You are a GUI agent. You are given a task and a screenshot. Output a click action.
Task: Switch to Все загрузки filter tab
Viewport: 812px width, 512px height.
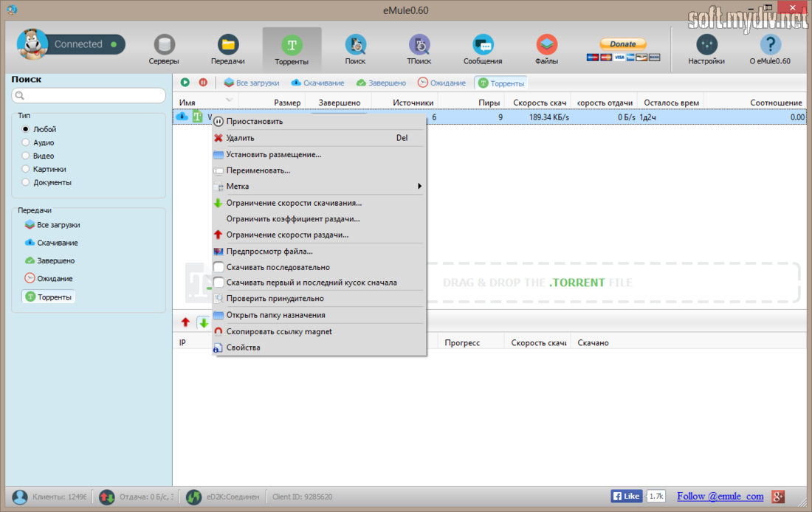(x=251, y=83)
